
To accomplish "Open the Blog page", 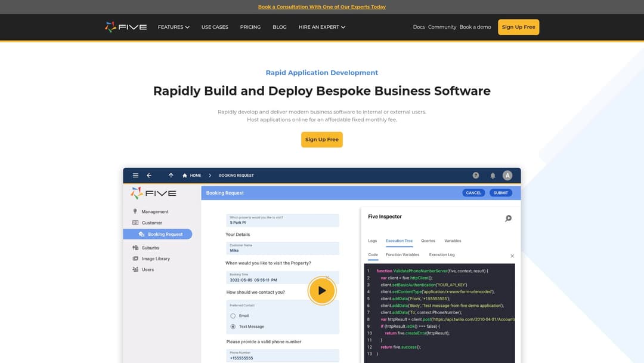I will pos(280,27).
